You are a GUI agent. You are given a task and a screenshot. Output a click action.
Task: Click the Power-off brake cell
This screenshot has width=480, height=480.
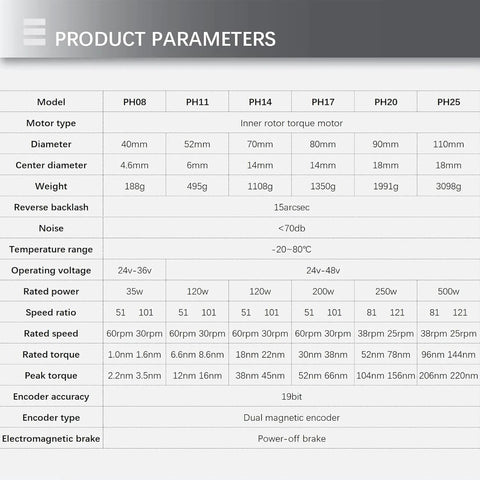(292, 439)
